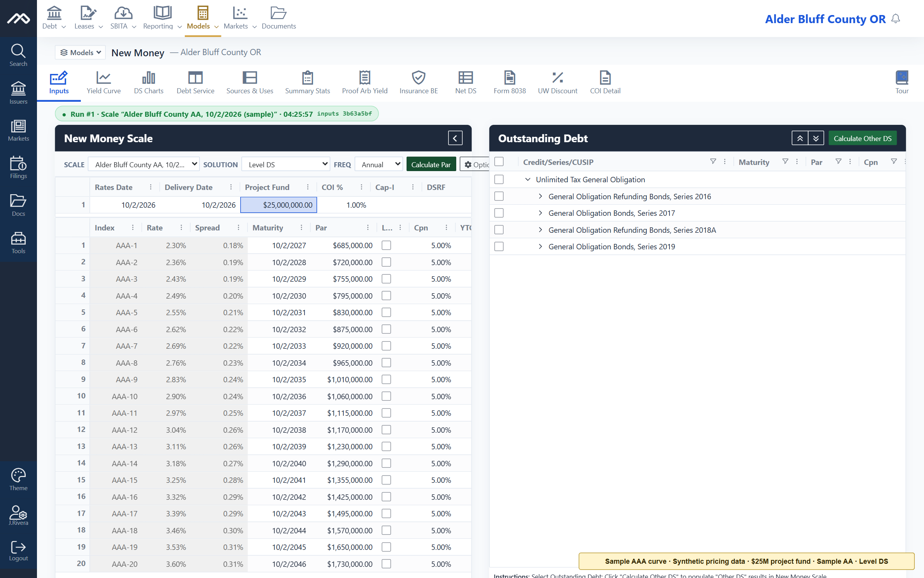The image size is (924, 578).
Task: Open the Filings sidebar icon
Action: (18, 168)
